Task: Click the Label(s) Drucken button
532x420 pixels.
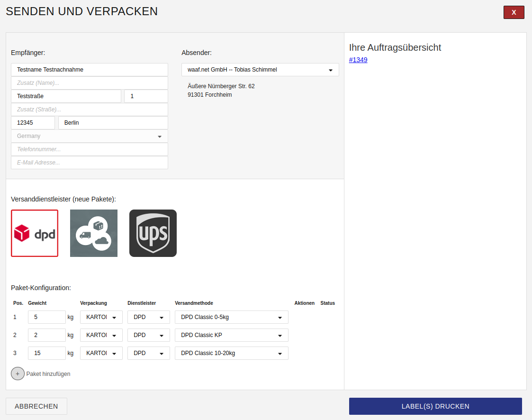Action: point(435,406)
